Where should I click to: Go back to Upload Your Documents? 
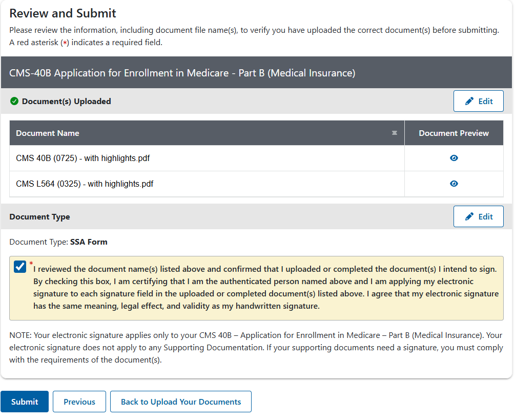(181, 402)
